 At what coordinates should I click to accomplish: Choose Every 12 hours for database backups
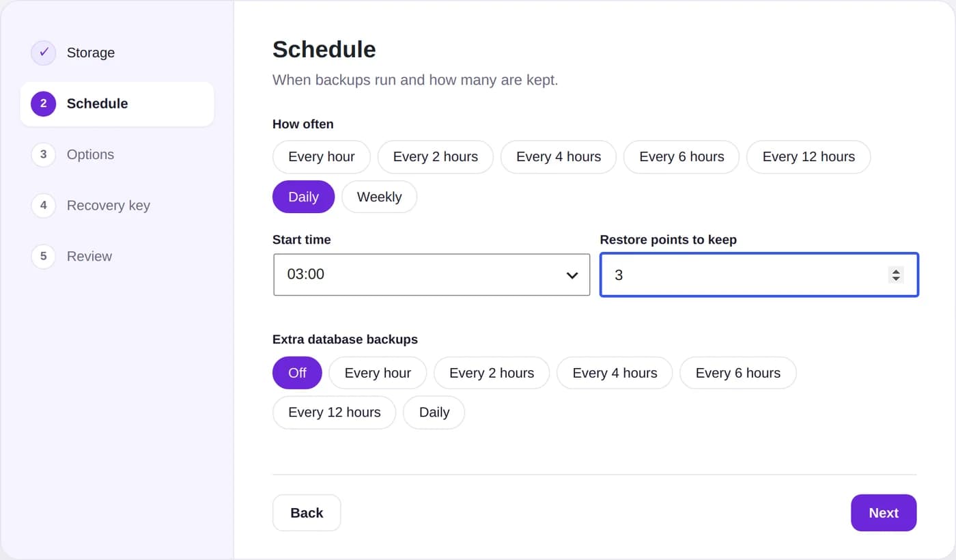(334, 412)
